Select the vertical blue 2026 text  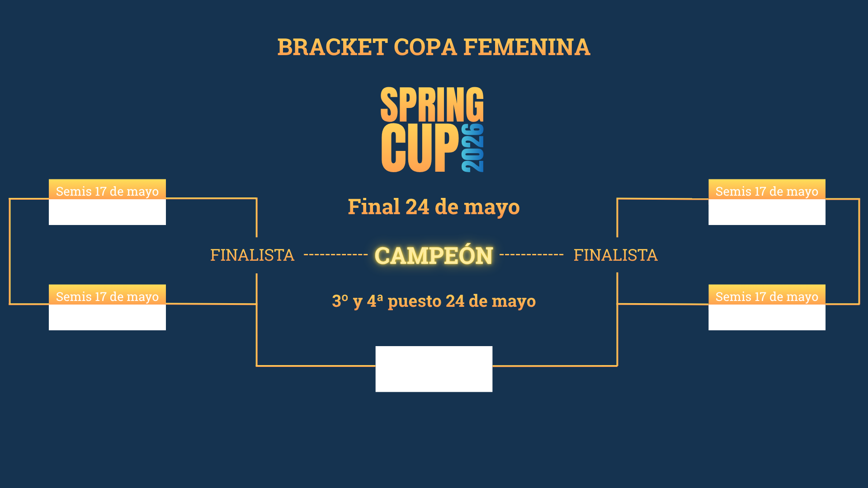point(473,148)
